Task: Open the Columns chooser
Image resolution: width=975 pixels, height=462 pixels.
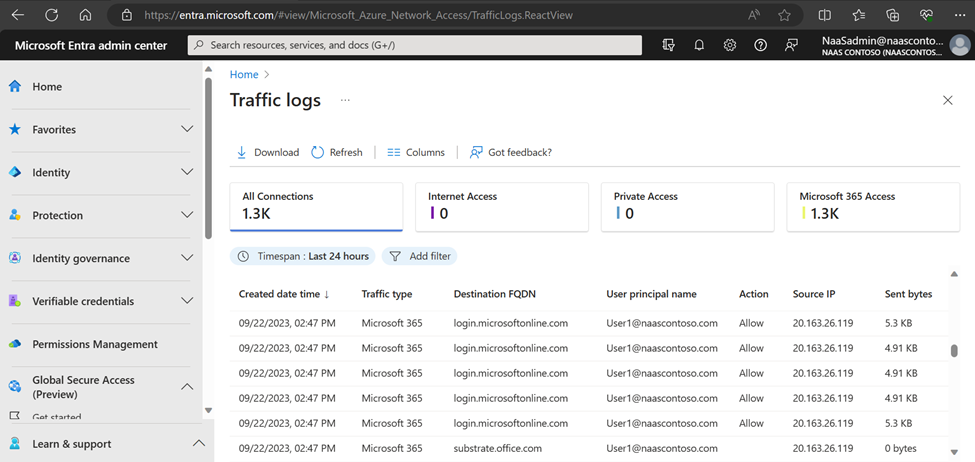Action: tap(415, 152)
